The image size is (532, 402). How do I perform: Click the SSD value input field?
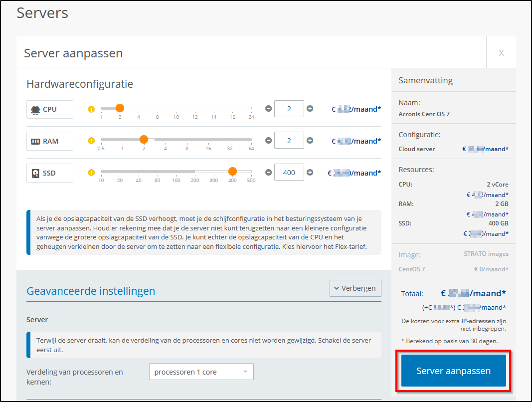tap(289, 173)
